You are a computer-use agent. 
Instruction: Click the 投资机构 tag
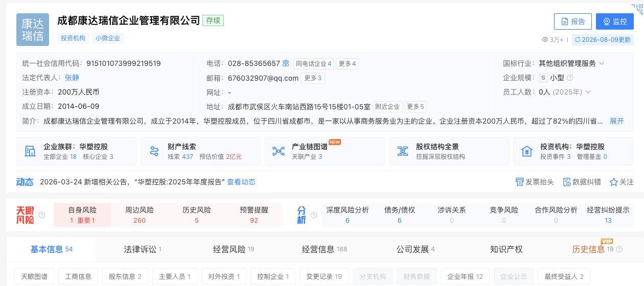point(73,38)
